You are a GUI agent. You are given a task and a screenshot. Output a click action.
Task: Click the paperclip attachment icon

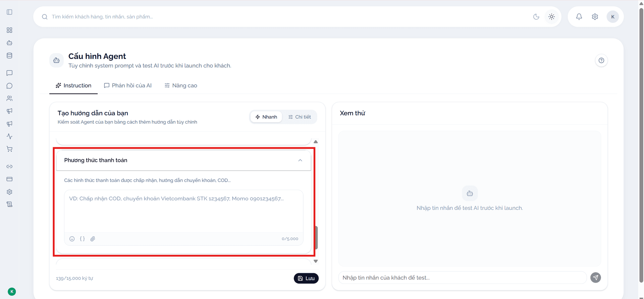click(x=93, y=239)
